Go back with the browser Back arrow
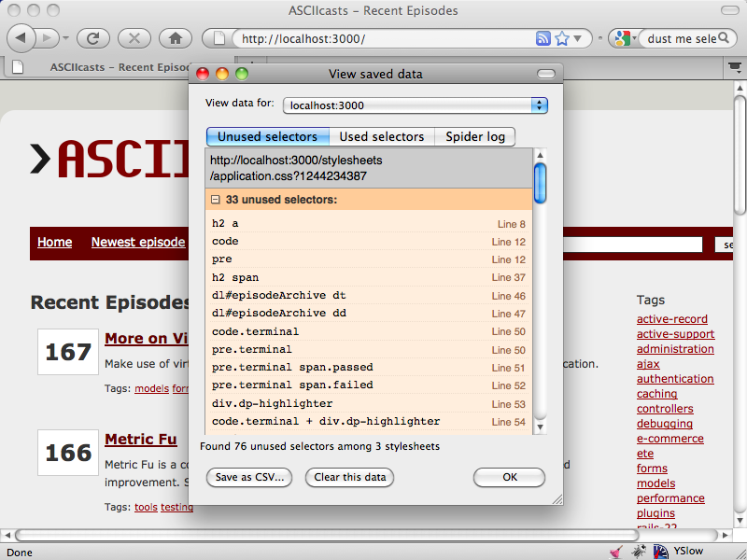 [x=21, y=38]
